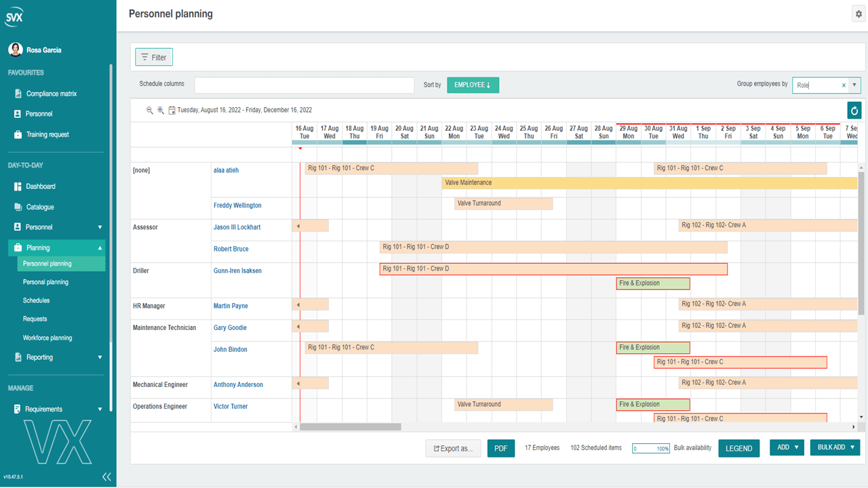Open Workforce planning in sidebar
The width and height of the screenshot is (868, 488).
pyautogui.click(x=47, y=338)
